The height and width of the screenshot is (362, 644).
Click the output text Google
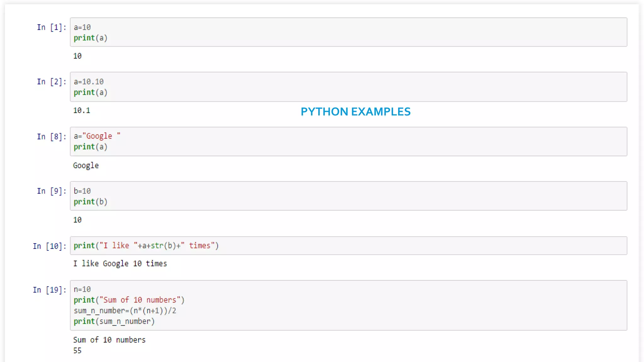pos(86,166)
